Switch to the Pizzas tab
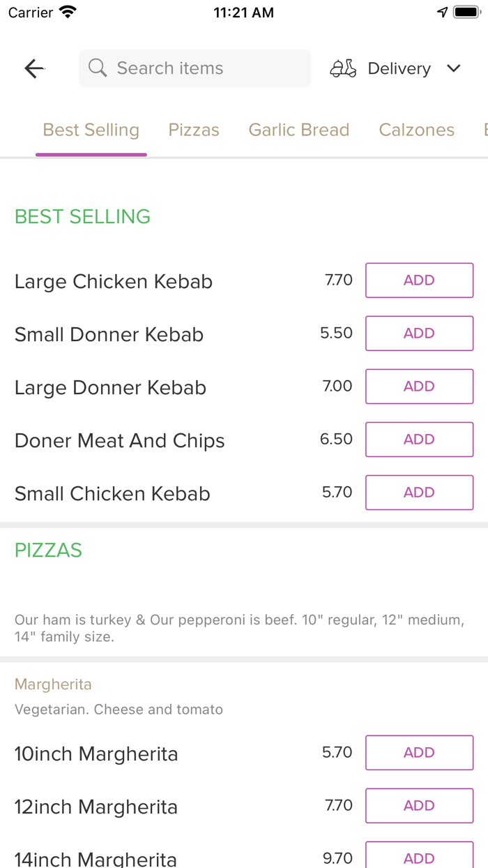 pos(194,130)
